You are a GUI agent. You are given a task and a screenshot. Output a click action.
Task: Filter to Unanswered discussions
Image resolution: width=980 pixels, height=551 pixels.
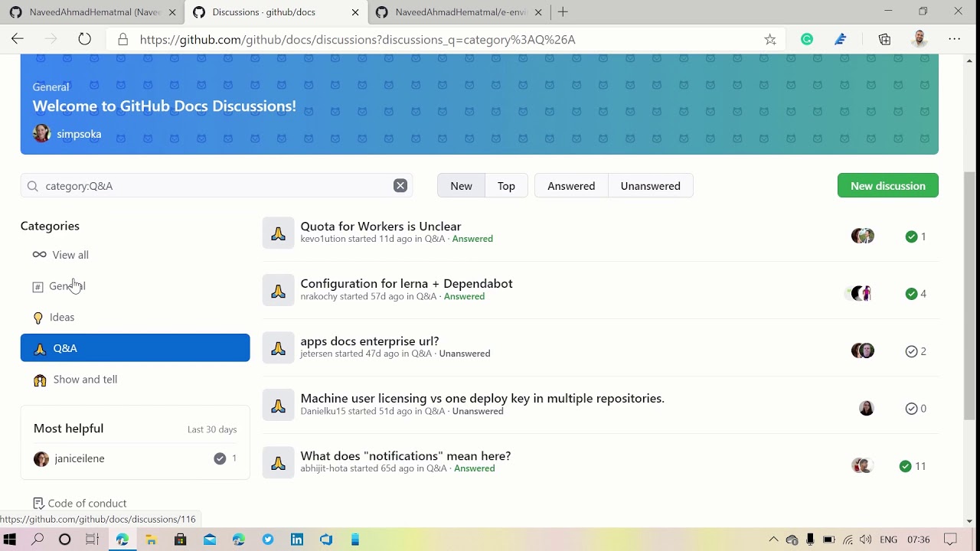click(x=650, y=186)
